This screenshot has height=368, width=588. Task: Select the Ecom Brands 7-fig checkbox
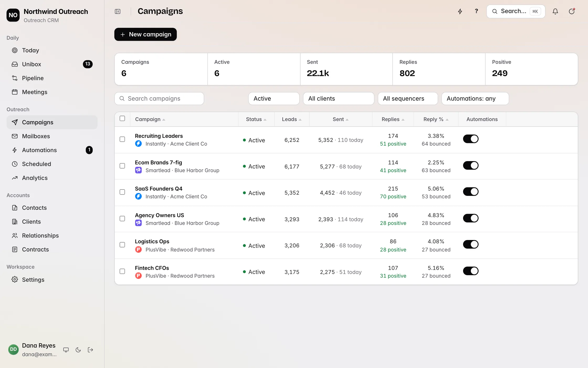point(122,166)
